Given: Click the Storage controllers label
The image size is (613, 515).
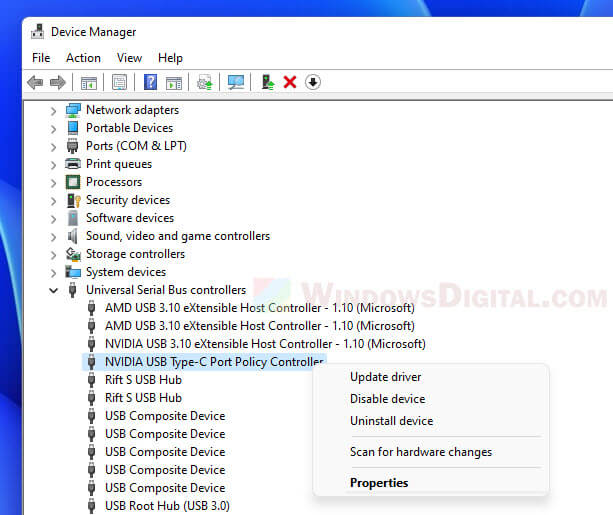Looking at the screenshot, I should click(135, 254).
